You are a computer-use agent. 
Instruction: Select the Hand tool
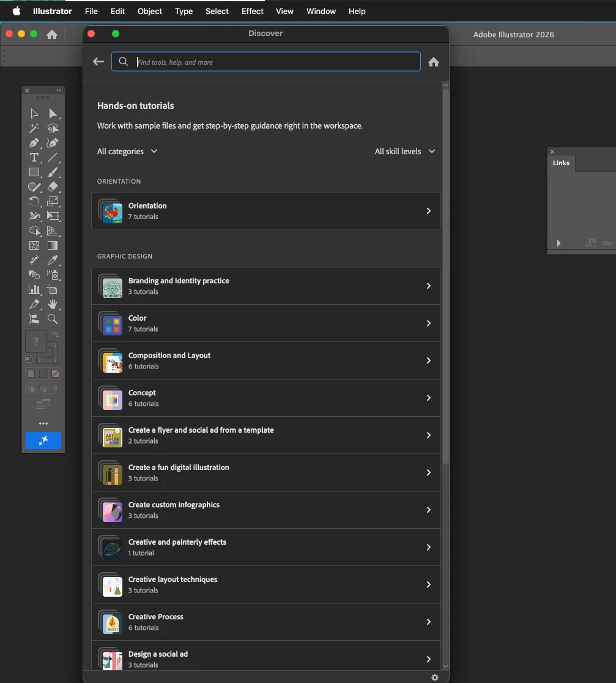53,304
